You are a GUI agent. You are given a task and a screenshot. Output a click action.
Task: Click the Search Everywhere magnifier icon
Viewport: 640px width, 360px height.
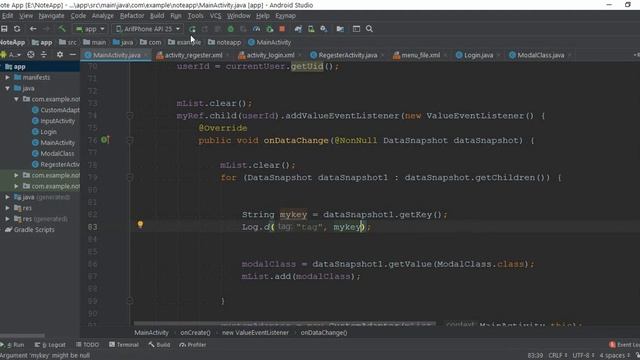369,29
